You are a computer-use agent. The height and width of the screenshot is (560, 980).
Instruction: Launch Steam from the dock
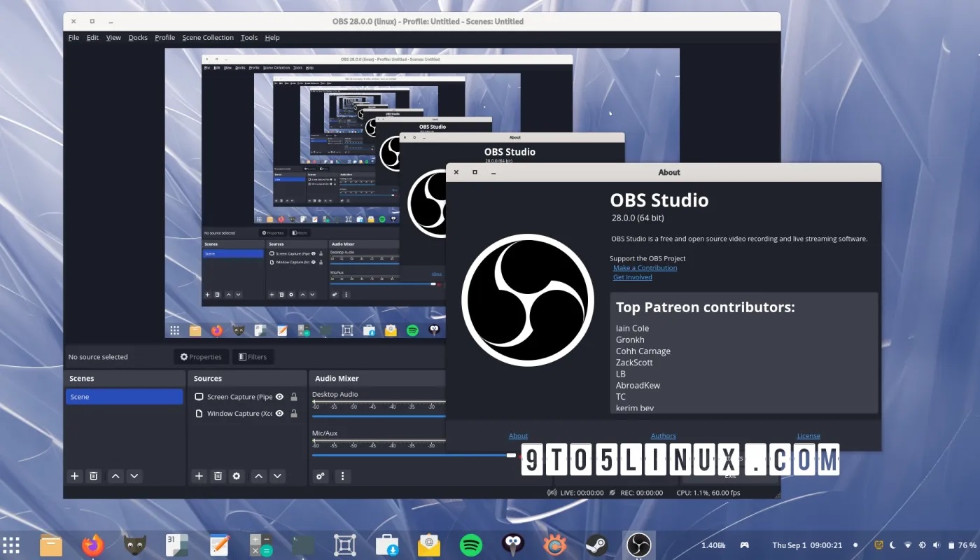pyautogui.click(x=596, y=545)
